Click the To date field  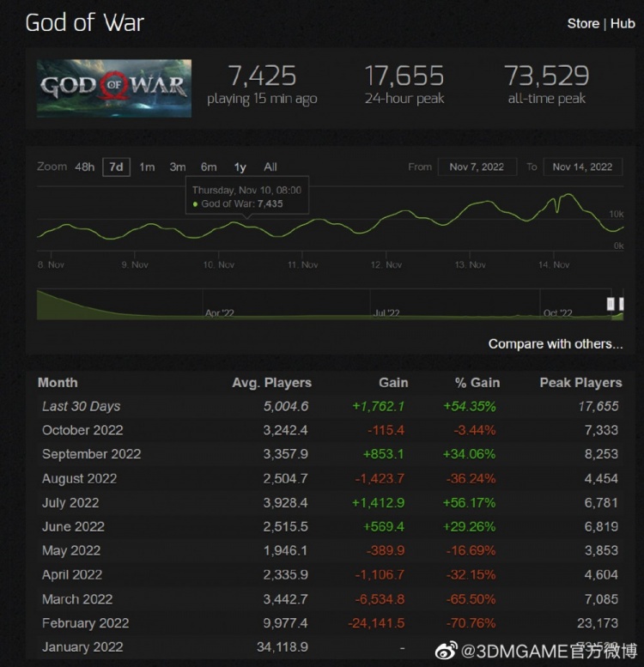582,167
